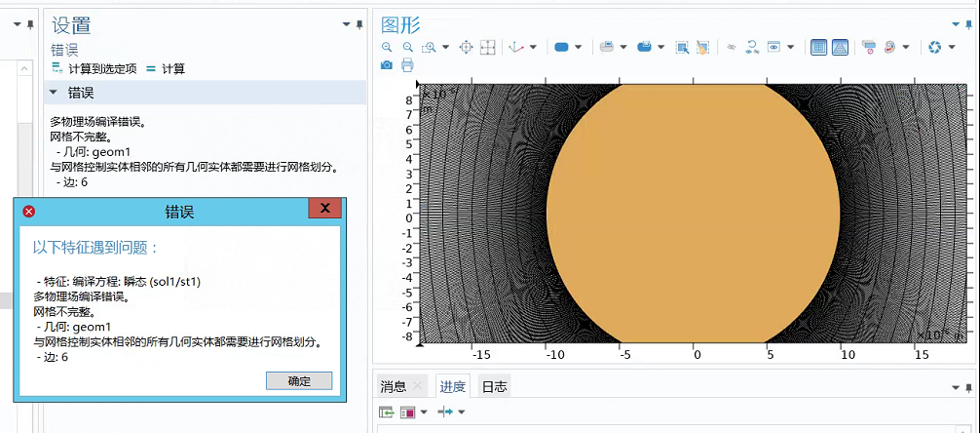Open the dropdown beside the blue rectangle

(x=578, y=47)
